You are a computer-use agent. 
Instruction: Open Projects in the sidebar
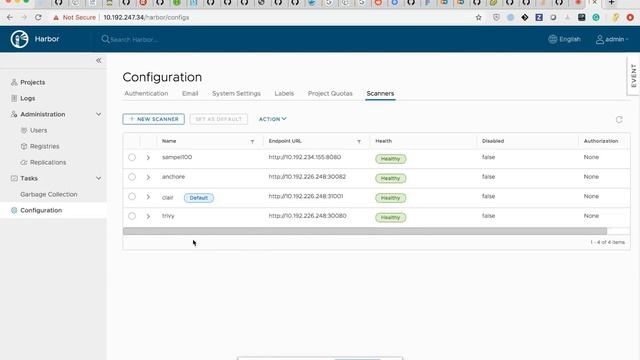click(33, 82)
